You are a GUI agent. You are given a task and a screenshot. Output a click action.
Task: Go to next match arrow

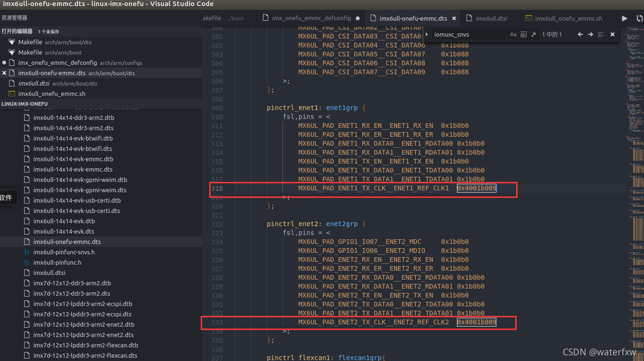(590, 34)
